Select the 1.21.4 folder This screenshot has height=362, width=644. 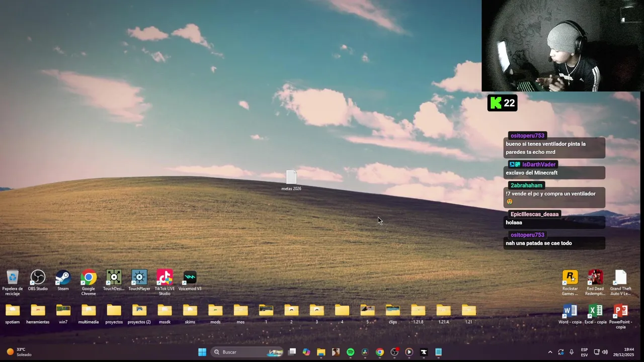pyautogui.click(x=443, y=314)
